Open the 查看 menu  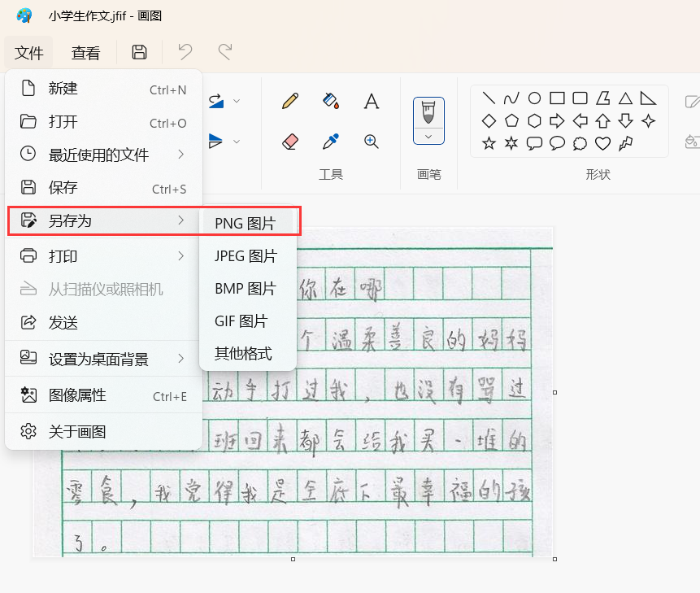point(85,53)
